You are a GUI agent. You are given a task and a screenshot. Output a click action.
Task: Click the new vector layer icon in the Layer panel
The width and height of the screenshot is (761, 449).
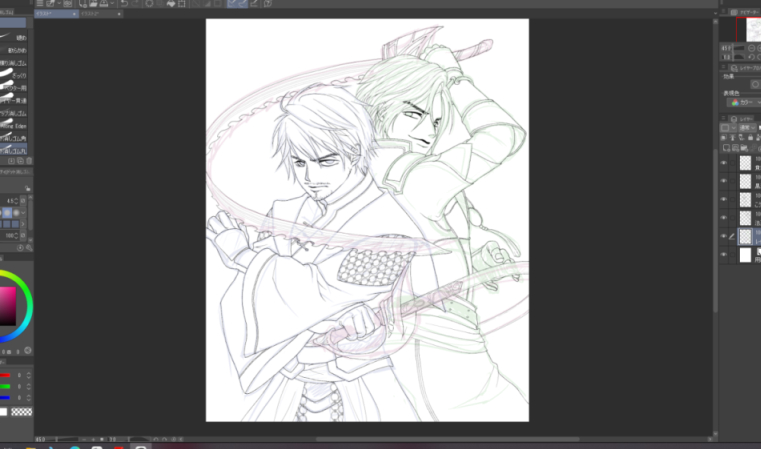click(736, 148)
